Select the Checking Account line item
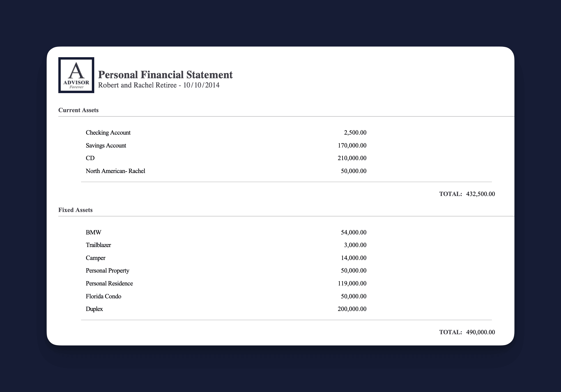The height and width of the screenshot is (392, 561). [x=108, y=132]
